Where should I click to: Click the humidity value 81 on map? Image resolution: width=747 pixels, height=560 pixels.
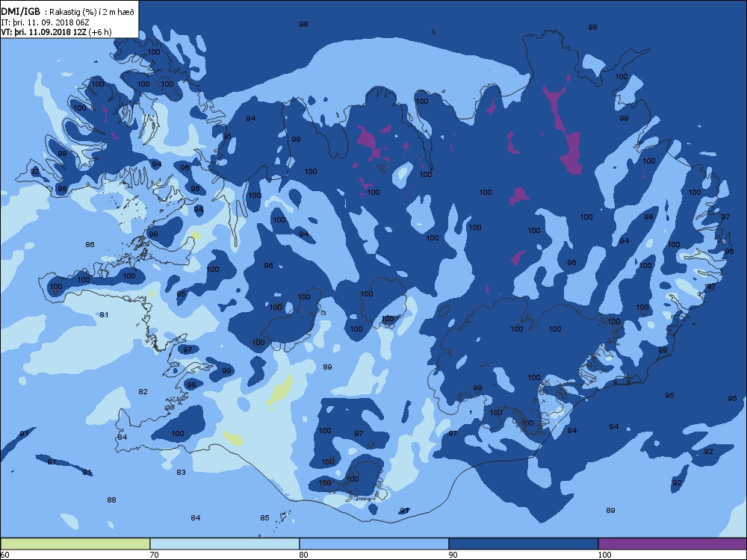pos(105,315)
